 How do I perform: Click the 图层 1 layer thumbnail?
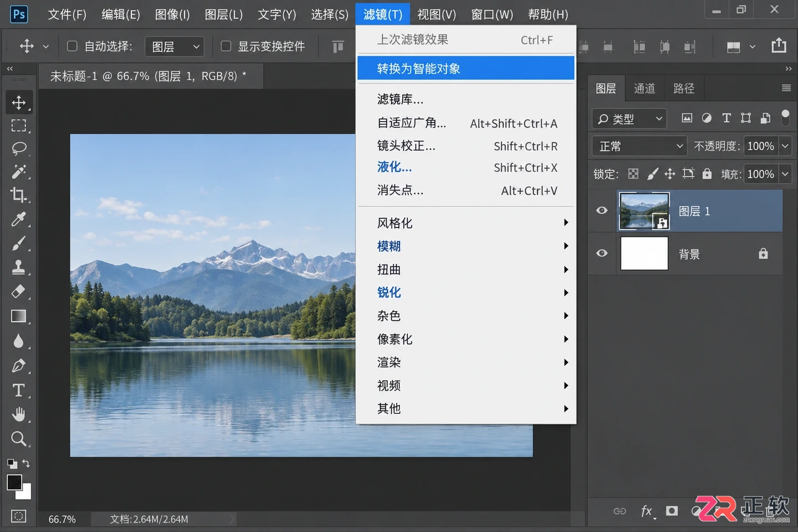coord(644,211)
